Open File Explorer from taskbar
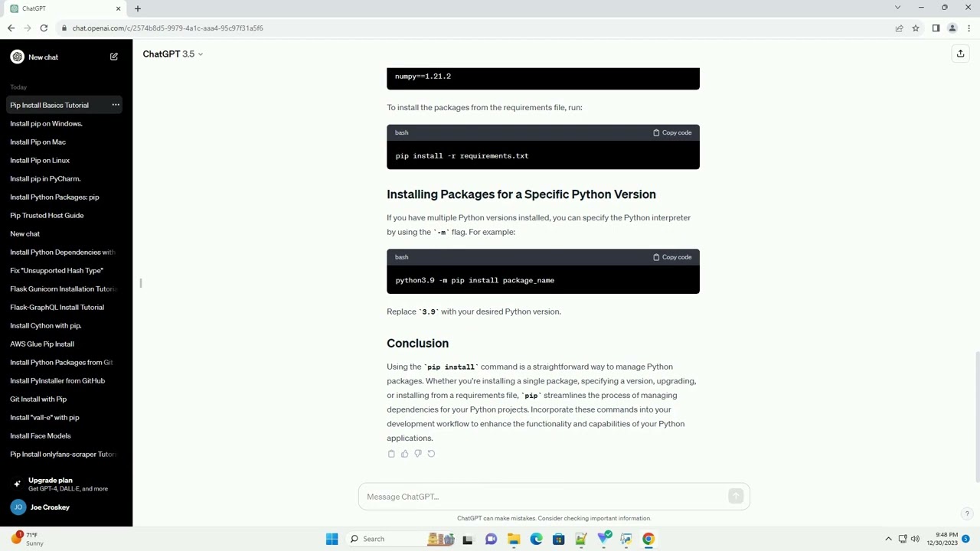The image size is (980, 551). 514,539
